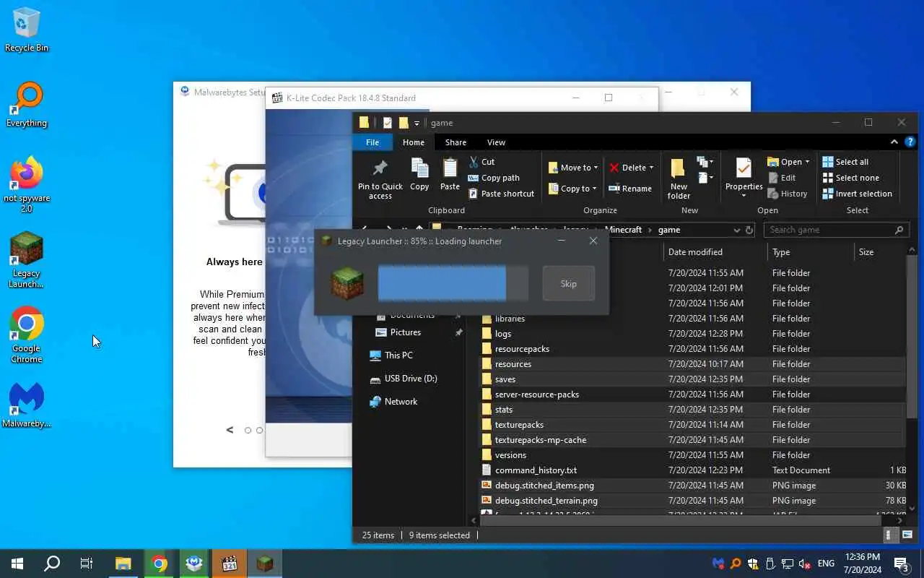Screen dimensions: 924x578
Task: Click in the Search game input field
Action: [829, 230]
